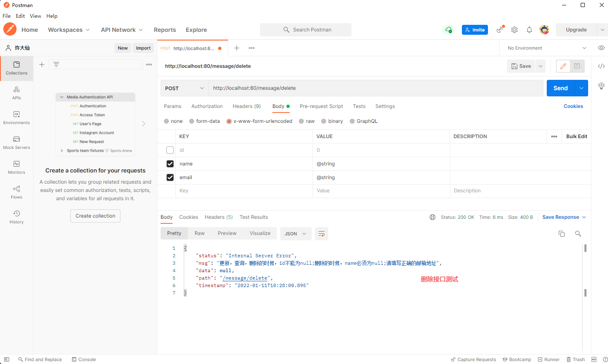The image size is (608, 364).
Task: Expand the JSON format dropdown
Action: (x=296, y=234)
